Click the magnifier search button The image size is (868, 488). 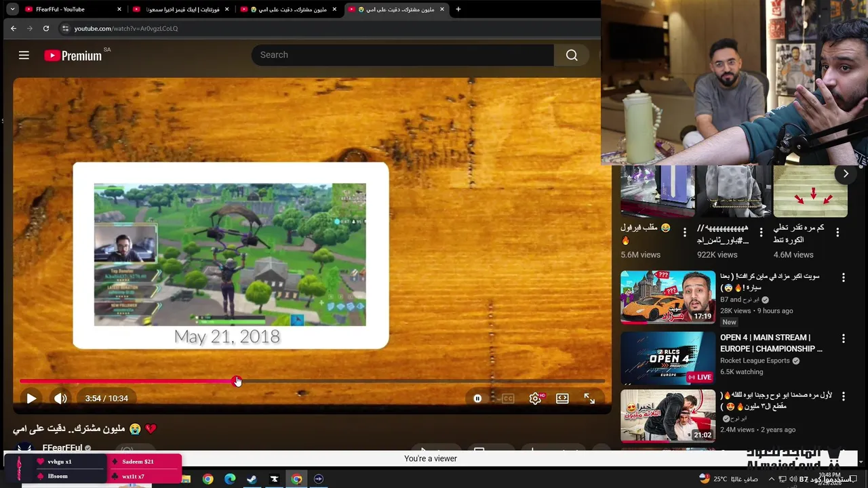pyautogui.click(x=572, y=55)
